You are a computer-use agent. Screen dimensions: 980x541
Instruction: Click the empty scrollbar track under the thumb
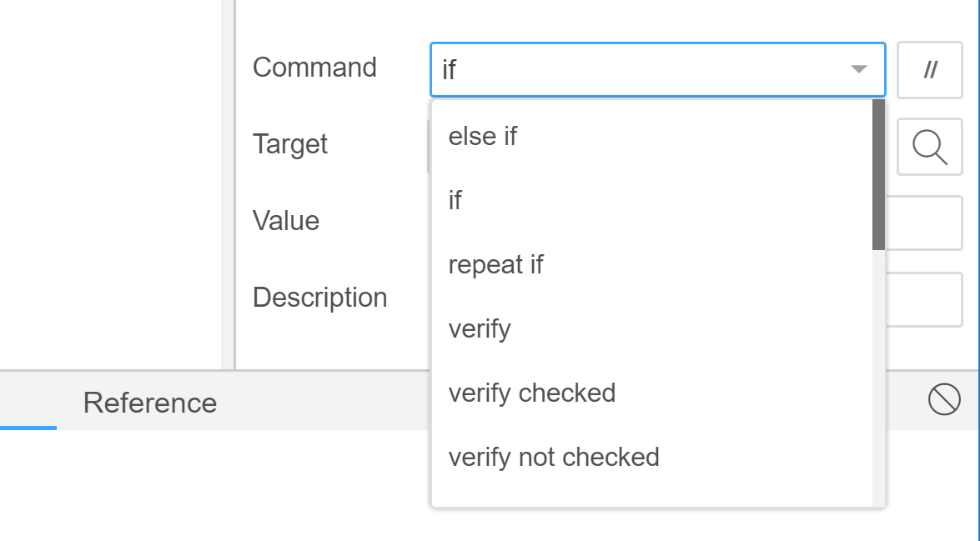pyautogui.click(x=879, y=378)
